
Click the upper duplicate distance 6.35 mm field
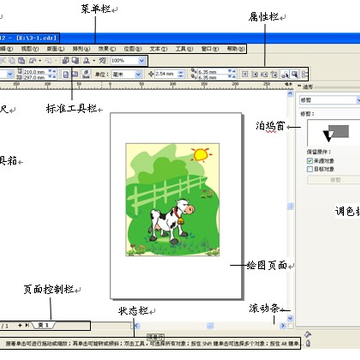pos(213,71)
